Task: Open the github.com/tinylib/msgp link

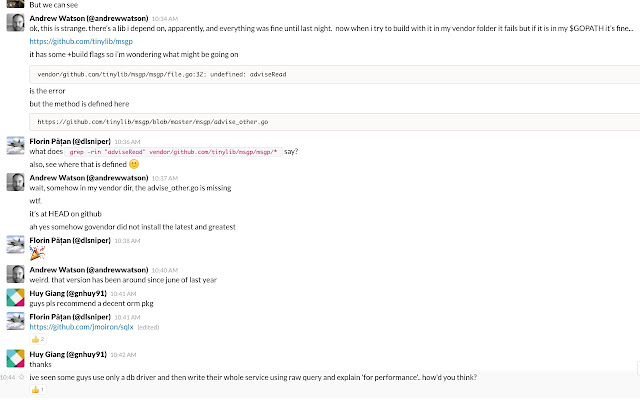Action: [x=81, y=41]
